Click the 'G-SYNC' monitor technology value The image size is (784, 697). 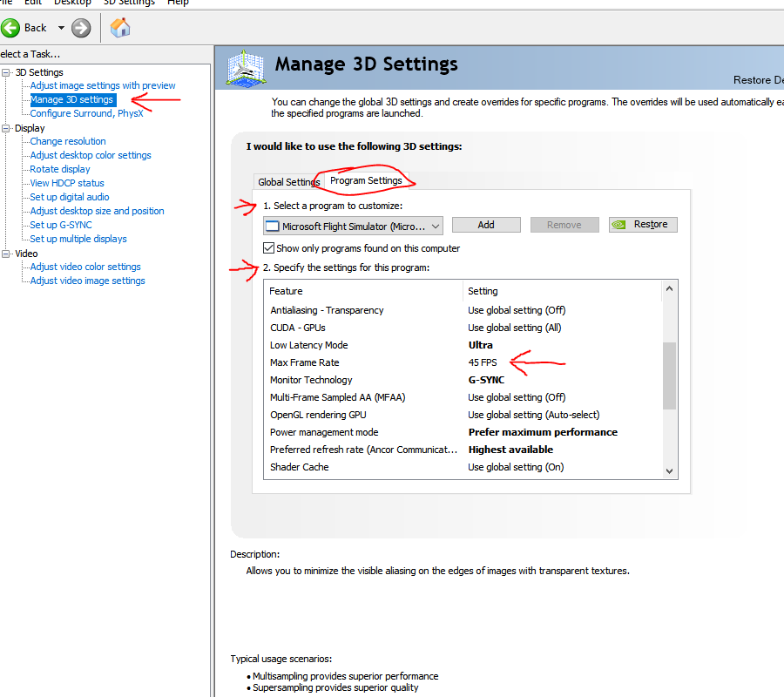click(486, 381)
